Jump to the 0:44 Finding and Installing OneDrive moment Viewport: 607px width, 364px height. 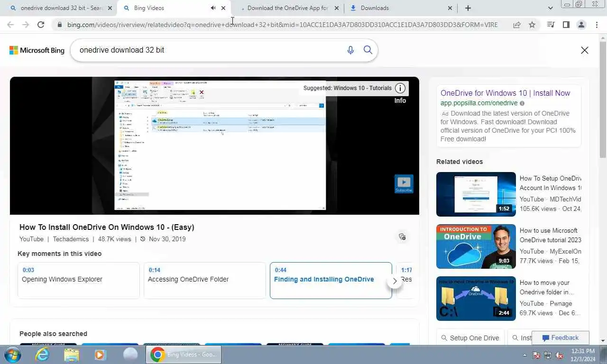pyautogui.click(x=331, y=280)
